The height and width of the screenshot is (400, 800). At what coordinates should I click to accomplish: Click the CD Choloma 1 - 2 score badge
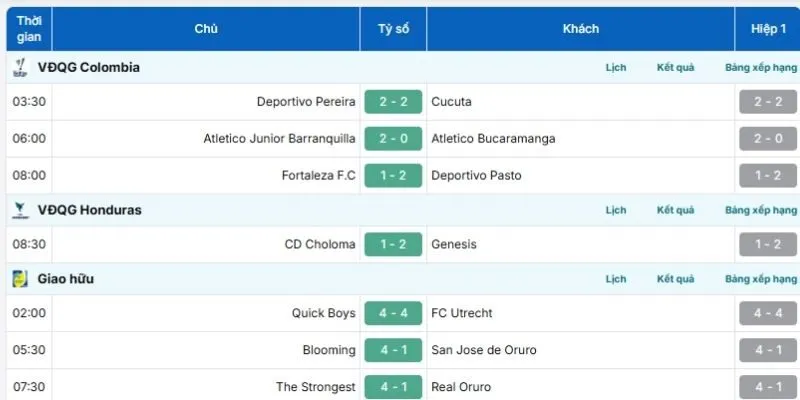coord(393,244)
